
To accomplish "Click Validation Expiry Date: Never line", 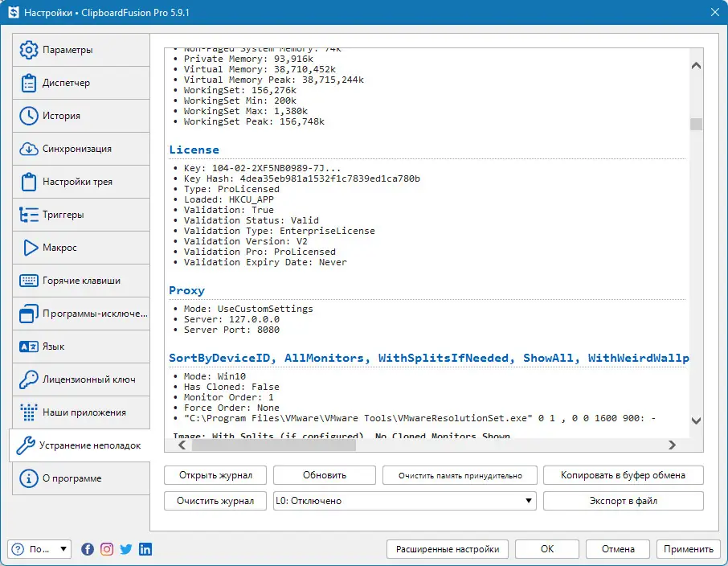I will tap(265, 263).
